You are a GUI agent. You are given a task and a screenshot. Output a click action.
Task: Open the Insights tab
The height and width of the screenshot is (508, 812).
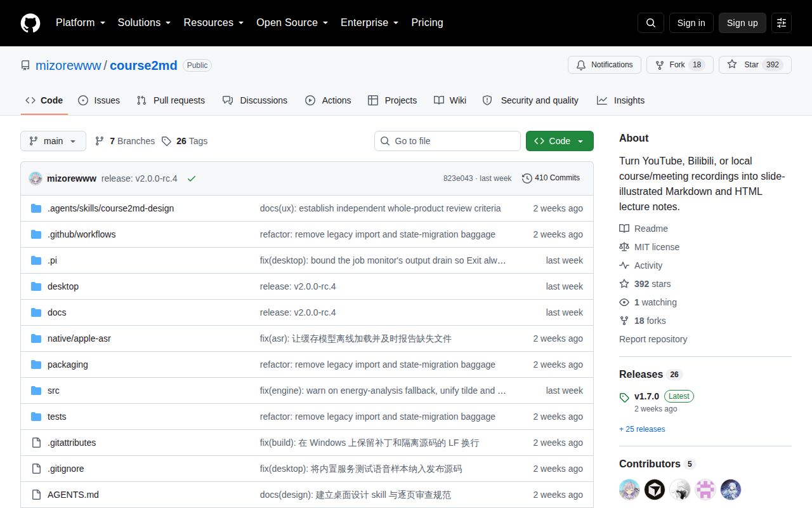click(620, 100)
